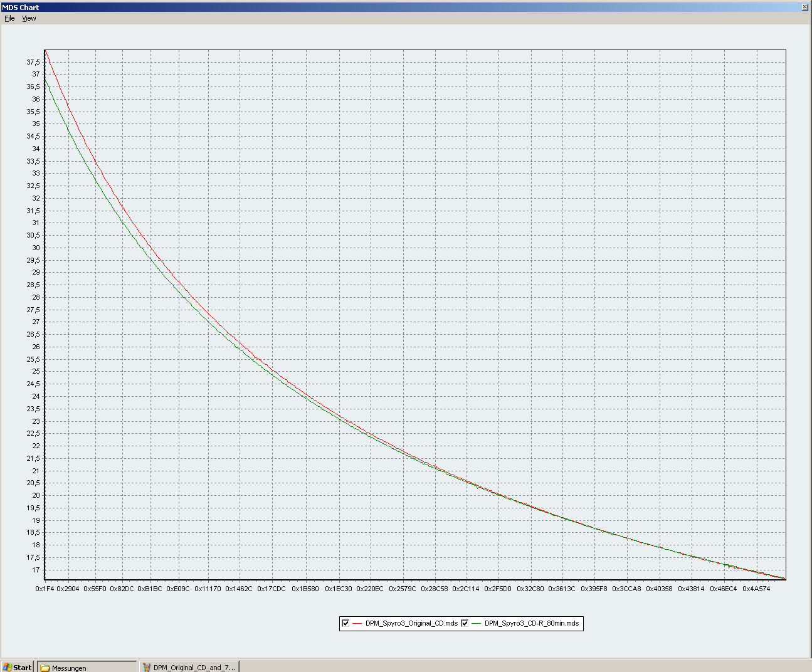
Task: Click the 0x395F8 x-axis label
Action: coord(594,589)
